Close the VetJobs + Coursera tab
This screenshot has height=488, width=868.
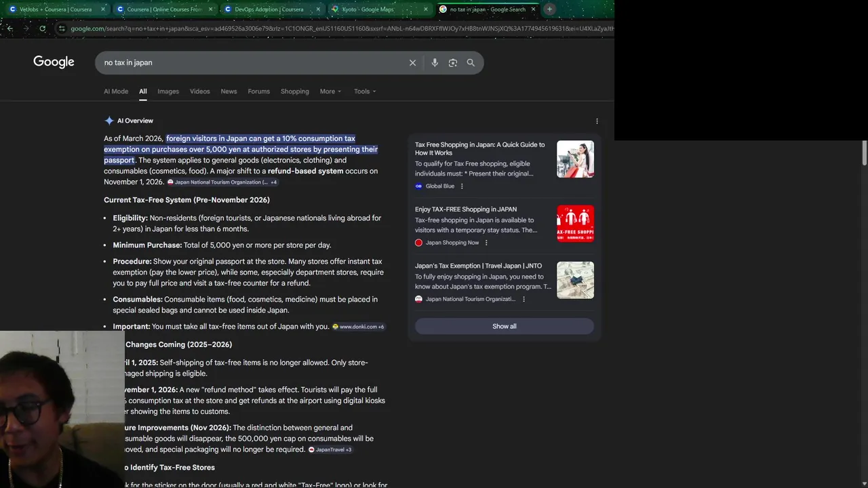(x=103, y=9)
